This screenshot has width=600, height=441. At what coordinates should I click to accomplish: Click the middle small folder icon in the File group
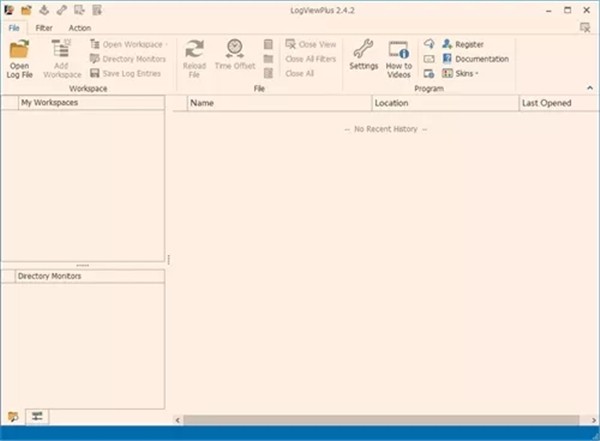pos(268,59)
